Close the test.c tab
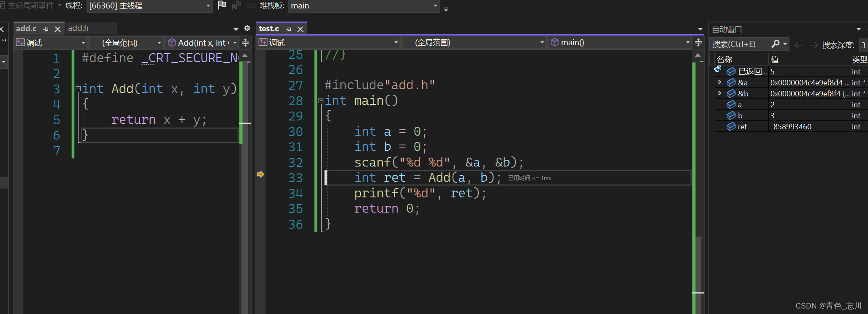868x314 pixels. (x=301, y=29)
